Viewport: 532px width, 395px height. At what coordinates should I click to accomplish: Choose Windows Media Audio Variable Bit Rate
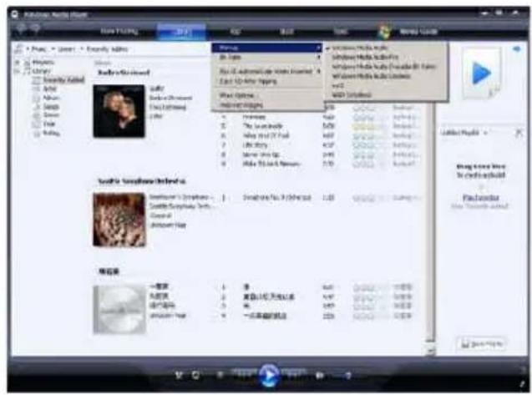pos(386,67)
